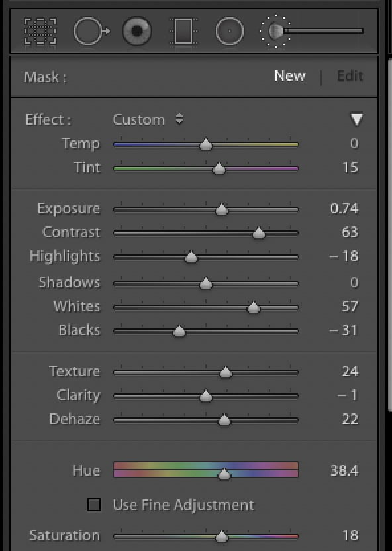Select the Crop Overlay tool icon

pyautogui.click(x=40, y=31)
